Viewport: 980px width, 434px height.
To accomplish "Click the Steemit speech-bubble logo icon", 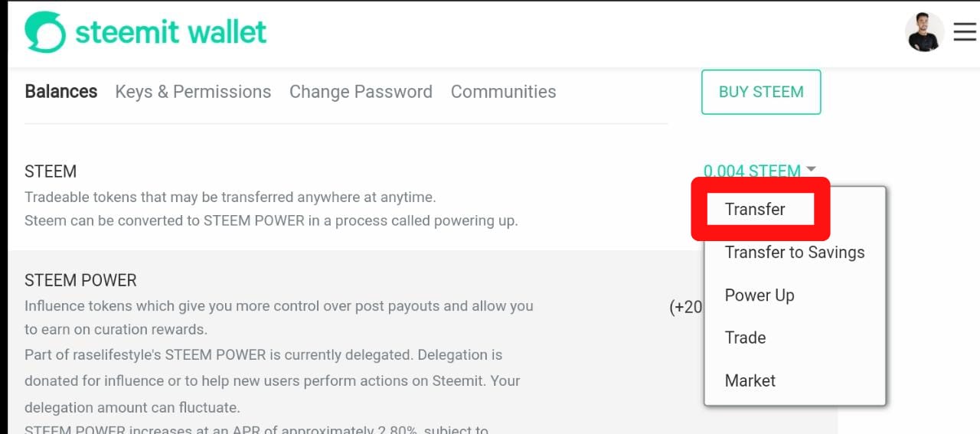I will pyautogui.click(x=45, y=32).
